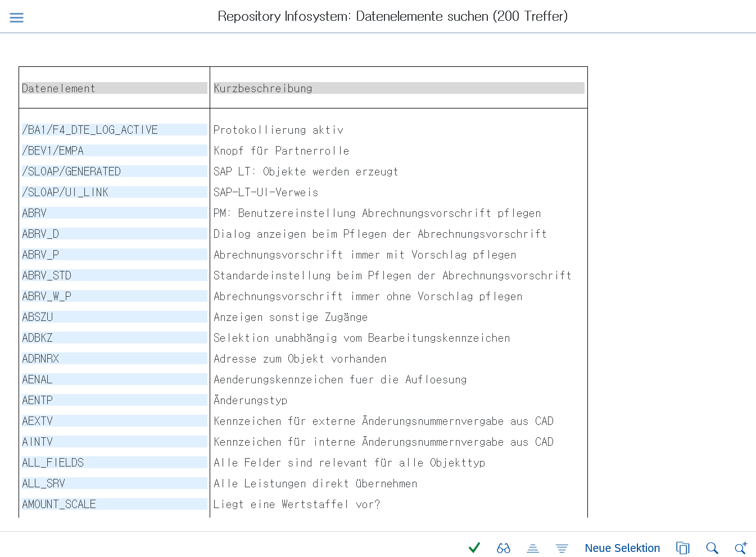Select data element ABSZU

(115, 317)
